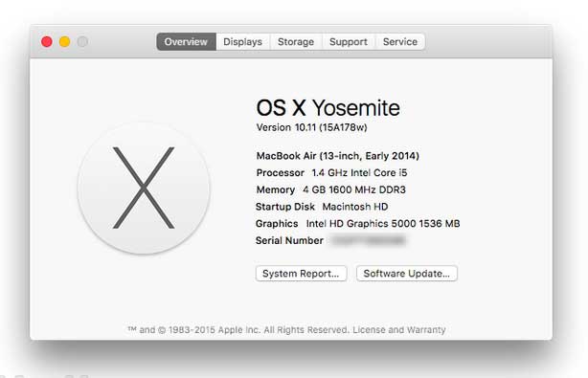Image resolution: width=588 pixels, height=378 pixels.
Task: Select the Support tab
Action: (x=349, y=41)
